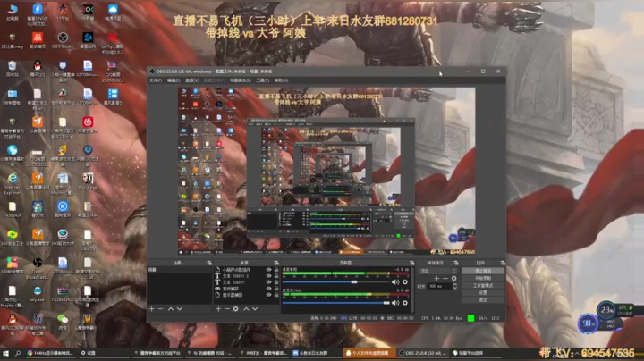The width and height of the screenshot is (644, 361).
Task: Open 帮助(H) Help menu in OBS
Action: (281, 80)
